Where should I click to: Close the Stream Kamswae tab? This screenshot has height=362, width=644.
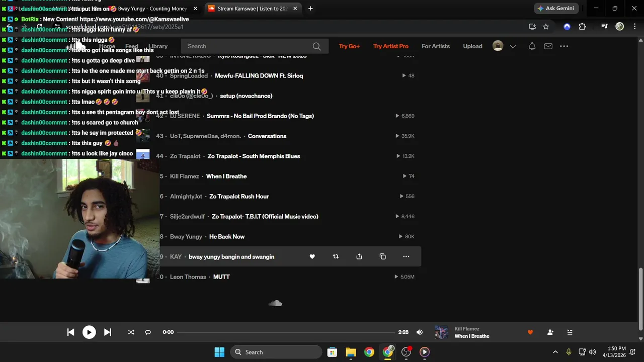tap(295, 9)
